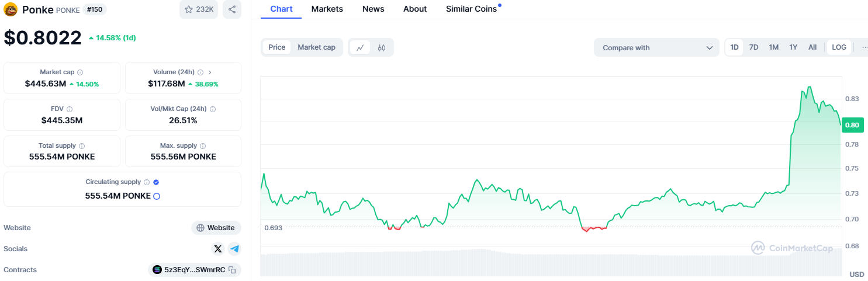Click the Ponke coin logo icon

11,9
